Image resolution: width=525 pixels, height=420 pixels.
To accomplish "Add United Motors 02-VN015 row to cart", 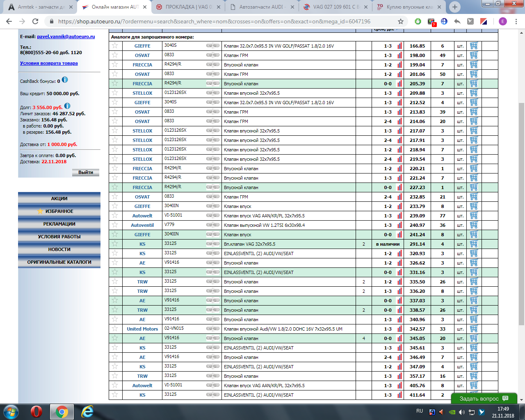I will 474,329.
